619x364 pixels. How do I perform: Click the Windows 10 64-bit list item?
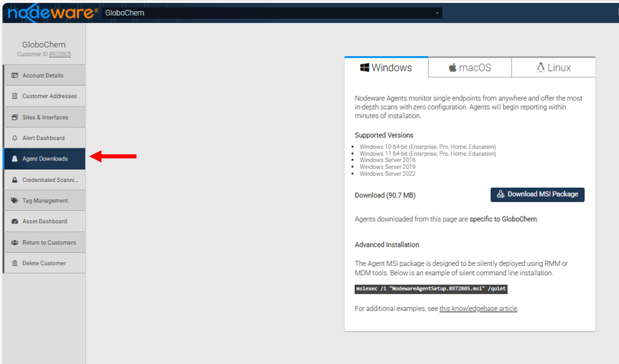(428, 147)
